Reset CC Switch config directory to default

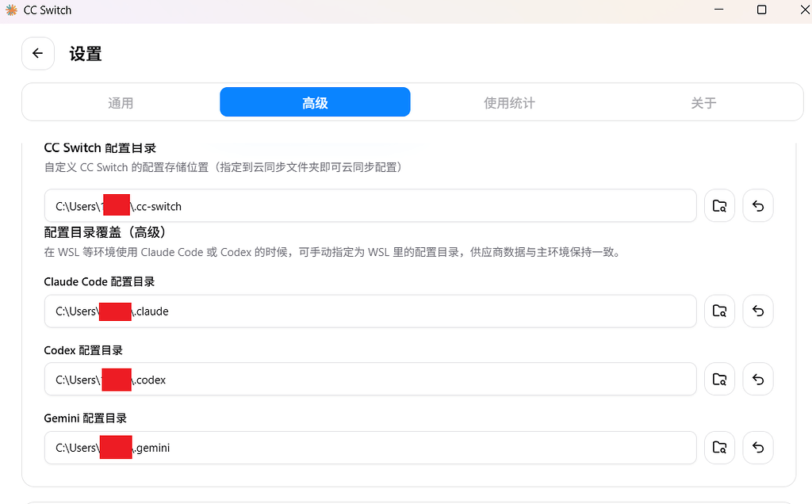point(758,206)
